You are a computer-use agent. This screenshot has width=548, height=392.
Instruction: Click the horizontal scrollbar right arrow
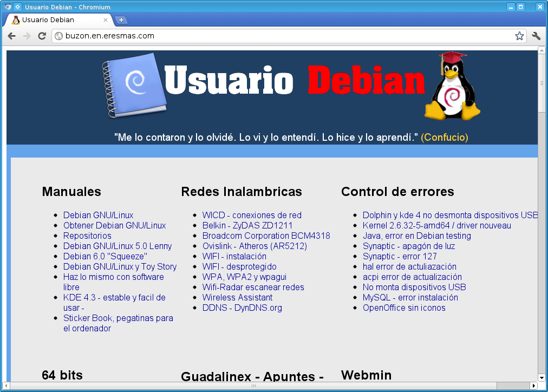[x=534, y=386]
